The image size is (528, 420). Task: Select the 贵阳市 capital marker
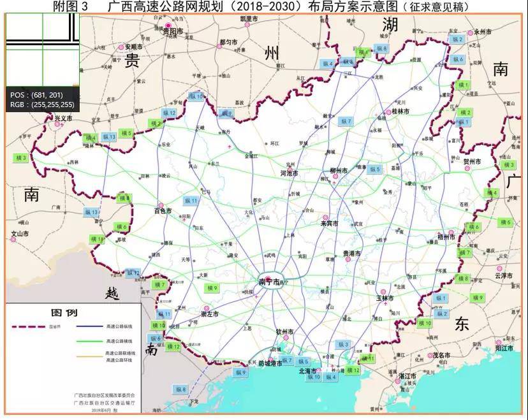coord(168,26)
